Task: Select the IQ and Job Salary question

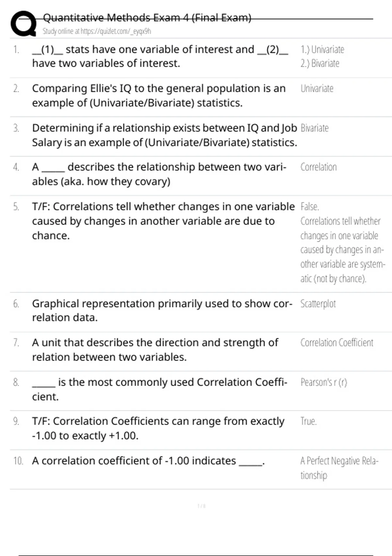Action: (x=164, y=135)
